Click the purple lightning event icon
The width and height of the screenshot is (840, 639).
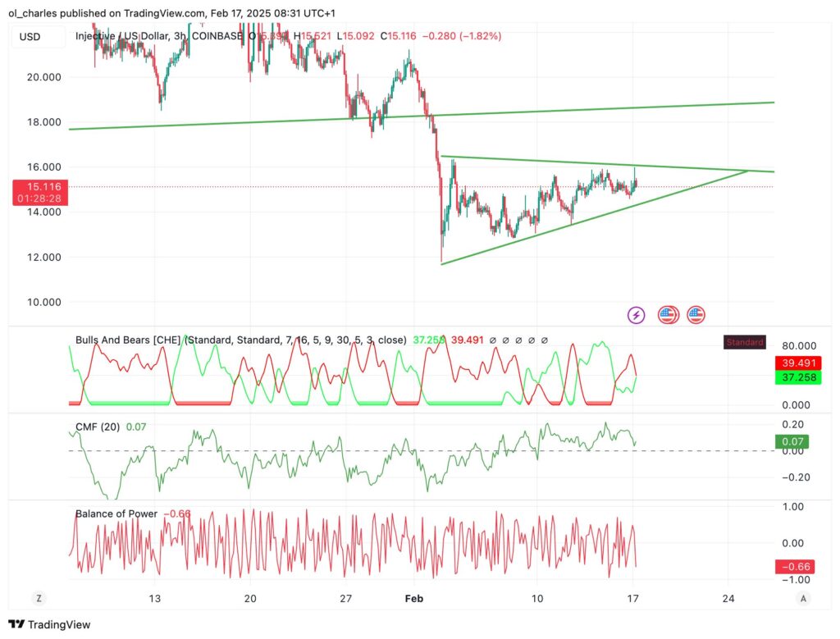coord(637,314)
